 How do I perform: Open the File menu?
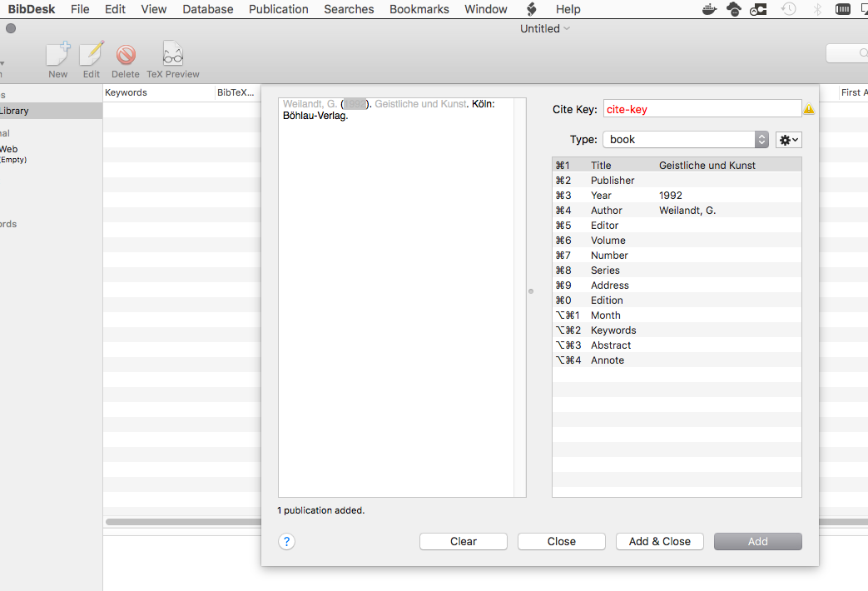tap(80, 9)
